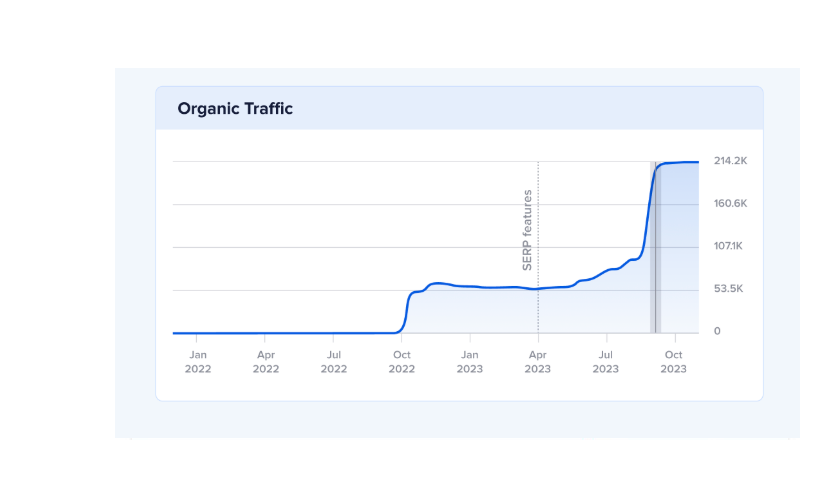Select Jan 2022 on the x-axis
The image size is (840, 480).
pos(198,362)
